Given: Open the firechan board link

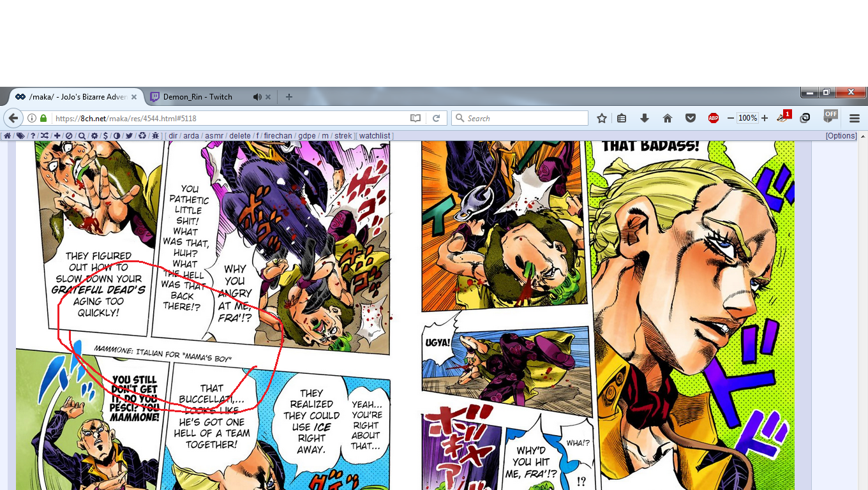Looking at the screenshot, I should pos(278,136).
